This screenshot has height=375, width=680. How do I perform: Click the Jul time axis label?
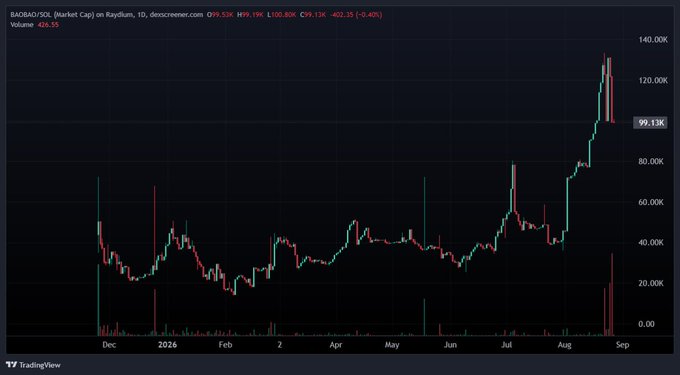(x=506, y=346)
